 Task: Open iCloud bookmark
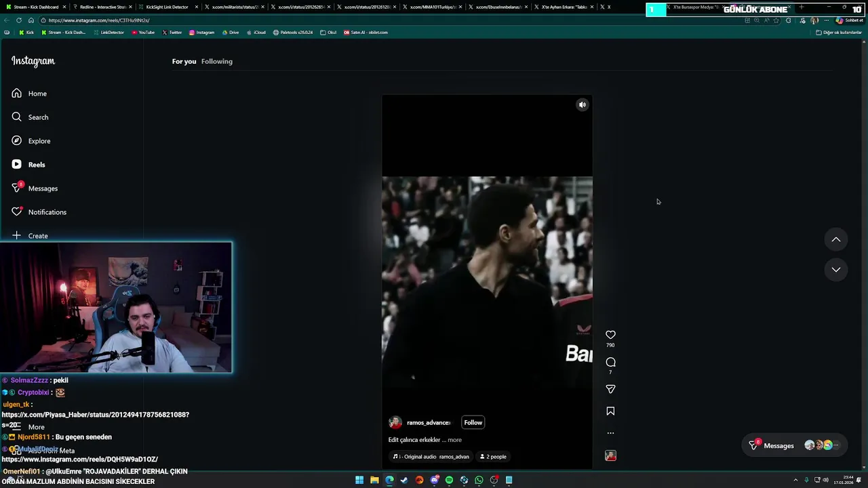point(256,33)
